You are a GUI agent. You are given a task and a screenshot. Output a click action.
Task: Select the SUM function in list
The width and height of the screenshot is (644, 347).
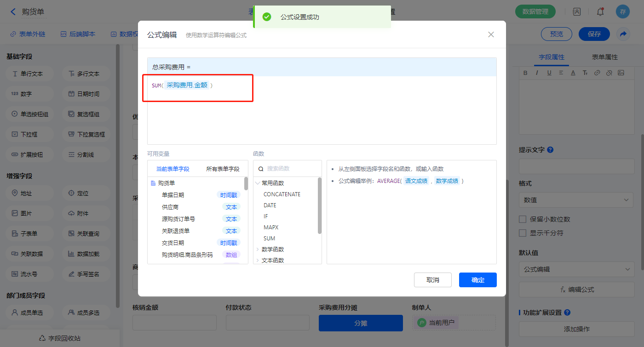(269, 239)
